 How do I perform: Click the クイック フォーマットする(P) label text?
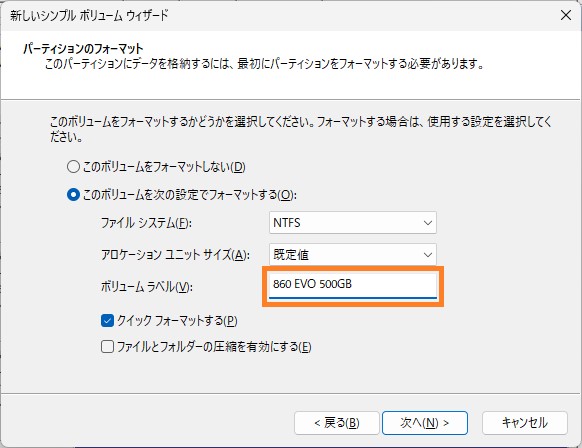point(177,321)
